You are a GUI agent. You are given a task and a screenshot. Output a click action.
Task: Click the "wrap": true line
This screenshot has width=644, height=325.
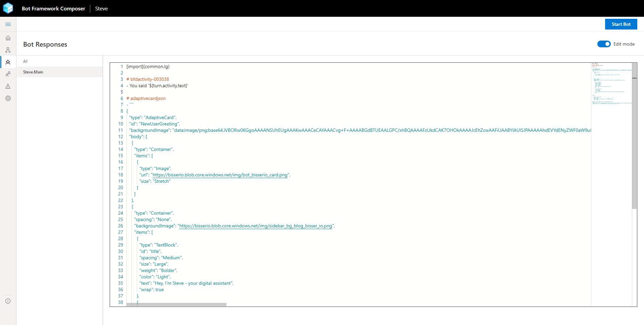pyautogui.click(x=152, y=289)
